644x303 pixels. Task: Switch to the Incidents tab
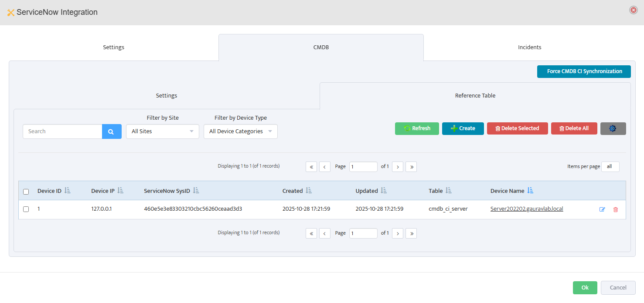(x=529, y=47)
